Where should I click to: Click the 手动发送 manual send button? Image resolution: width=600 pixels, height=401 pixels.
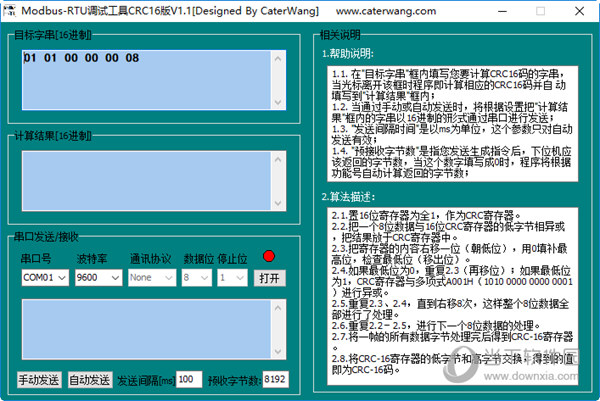pyautogui.click(x=39, y=380)
